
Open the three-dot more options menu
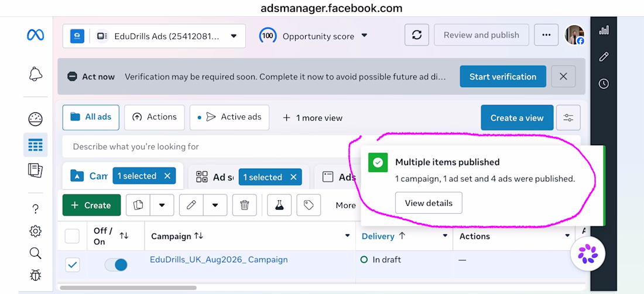(546, 35)
